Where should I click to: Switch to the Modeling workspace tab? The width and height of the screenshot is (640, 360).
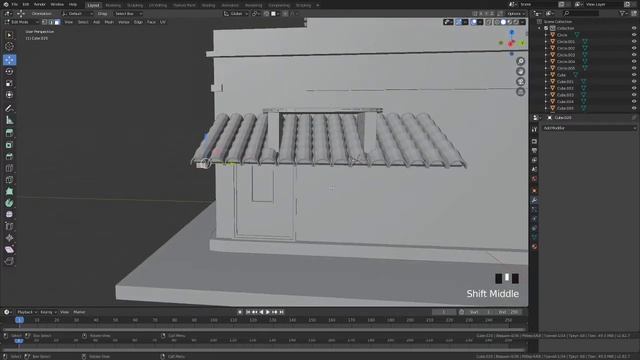point(113,5)
